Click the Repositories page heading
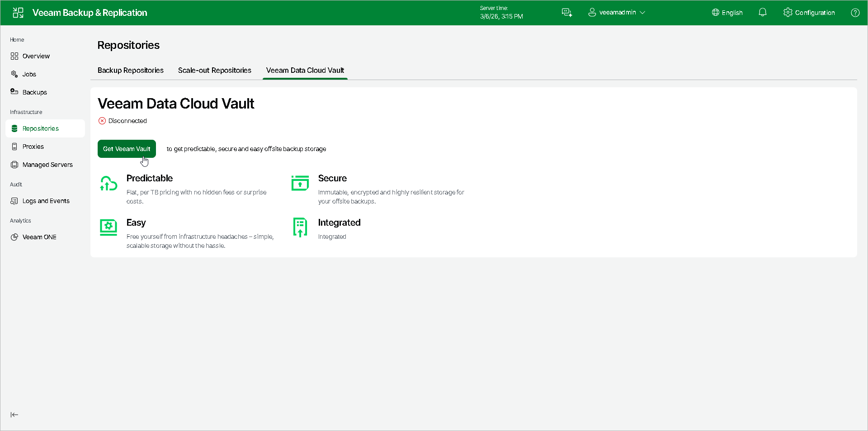This screenshot has width=868, height=431. pyautogui.click(x=128, y=45)
